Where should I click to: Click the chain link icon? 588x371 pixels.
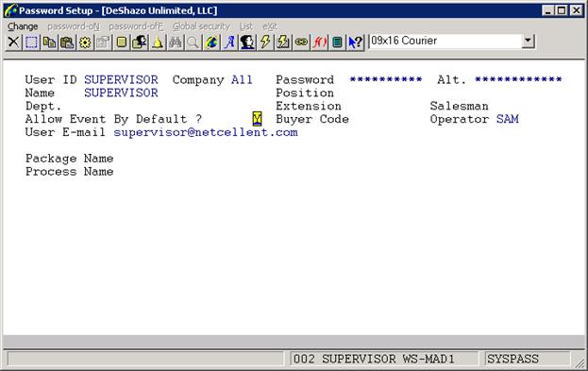[x=301, y=42]
